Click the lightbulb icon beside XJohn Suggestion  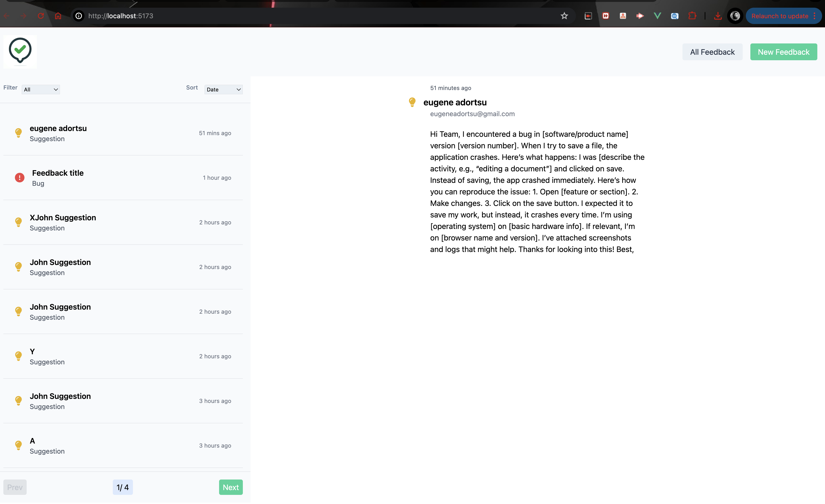[x=18, y=222]
